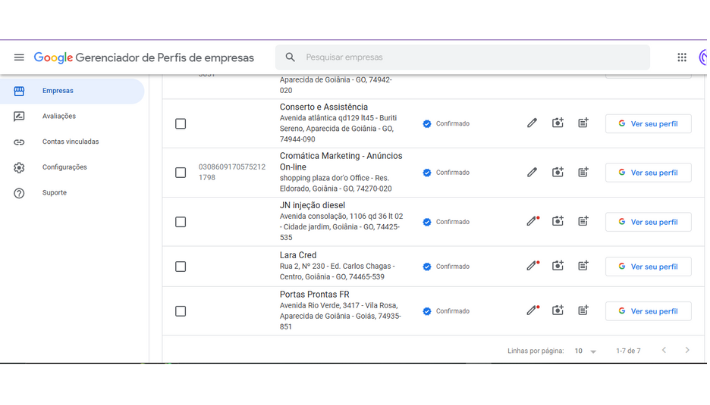Click Confirmado status of Portas Prontas FR

tap(446, 311)
